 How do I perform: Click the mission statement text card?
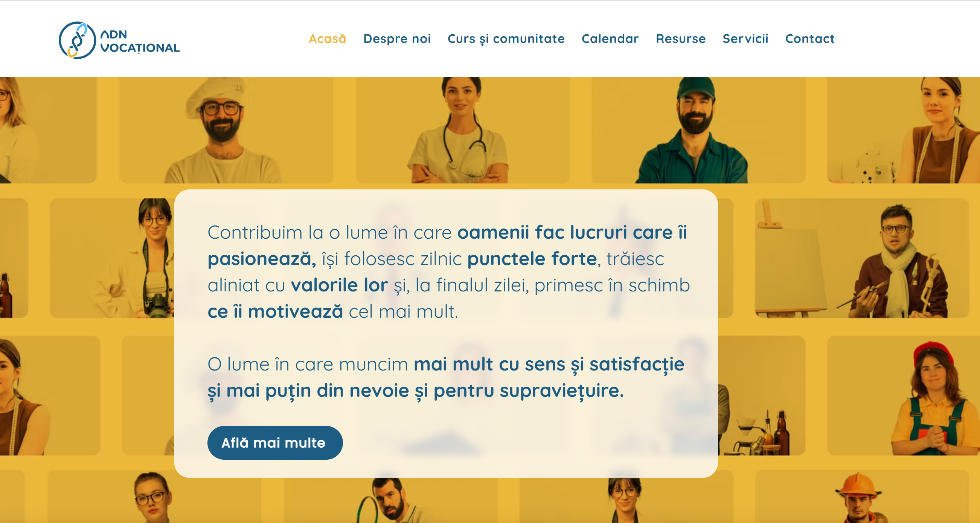pyautogui.click(x=446, y=334)
